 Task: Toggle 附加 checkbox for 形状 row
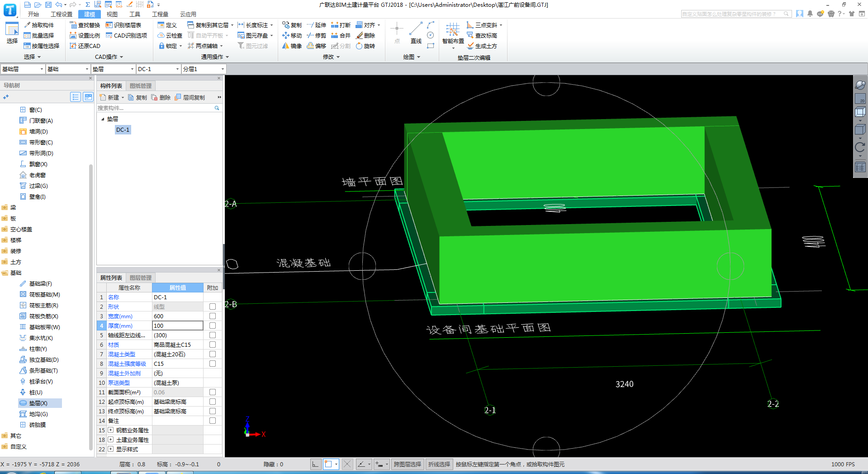pos(213,306)
